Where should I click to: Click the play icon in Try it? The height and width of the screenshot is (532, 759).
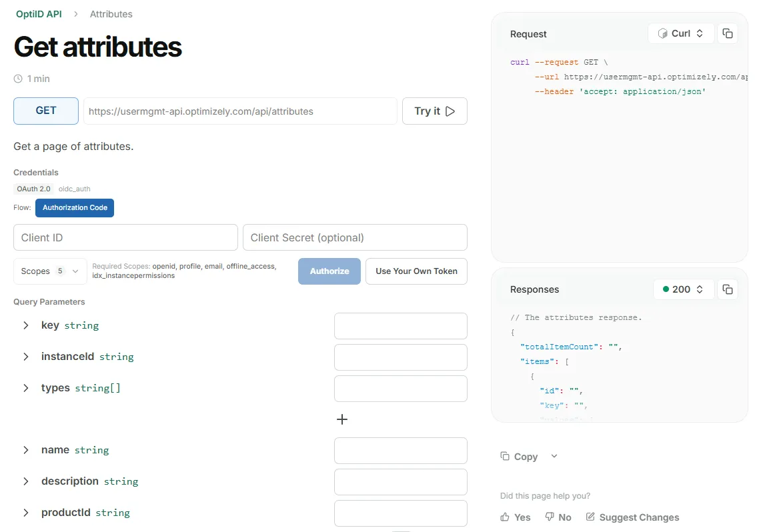coord(450,111)
